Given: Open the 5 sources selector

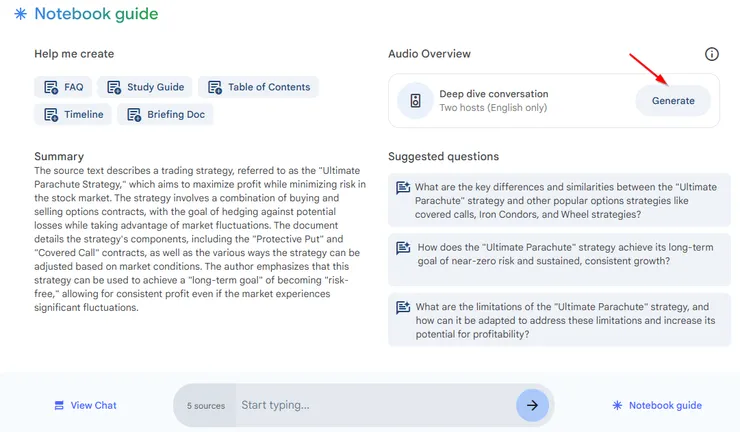Looking at the screenshot, I should point(204,405).
